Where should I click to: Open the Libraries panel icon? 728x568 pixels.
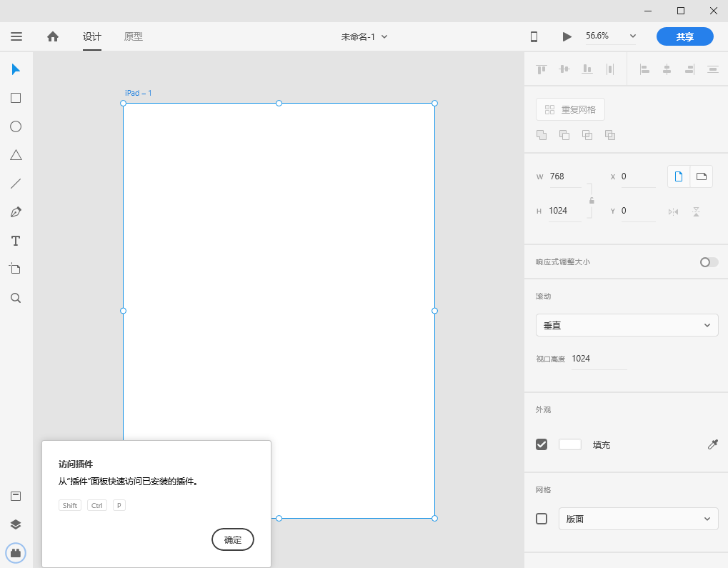(x=16, y=496)
